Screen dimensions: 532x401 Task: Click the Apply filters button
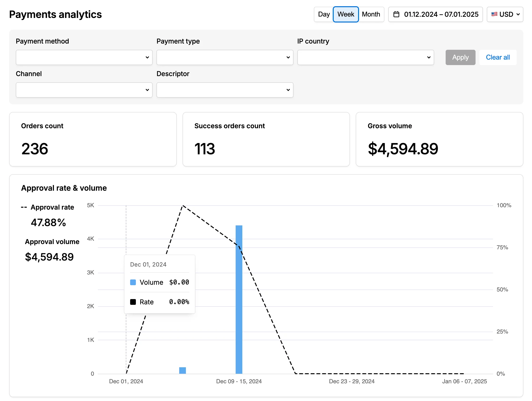[460, 57]
